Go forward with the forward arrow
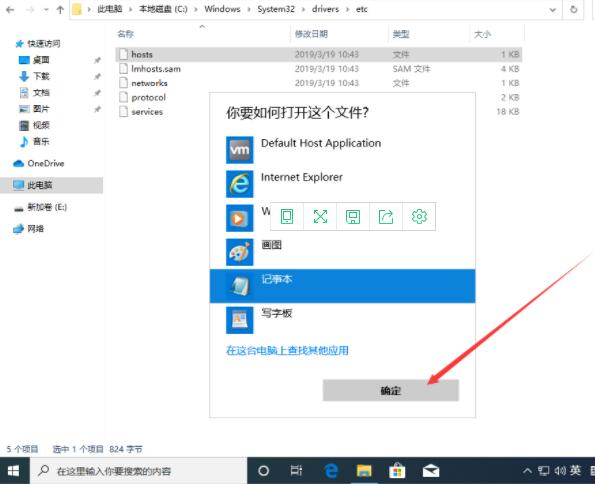This screenshot has height=484, width=595. pos(30,9)
